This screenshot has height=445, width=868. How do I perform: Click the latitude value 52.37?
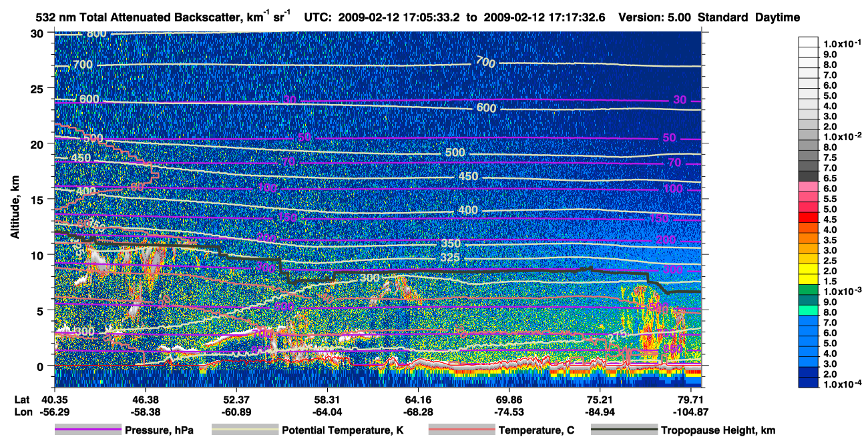pyautogui.click(x=237, y=400)
